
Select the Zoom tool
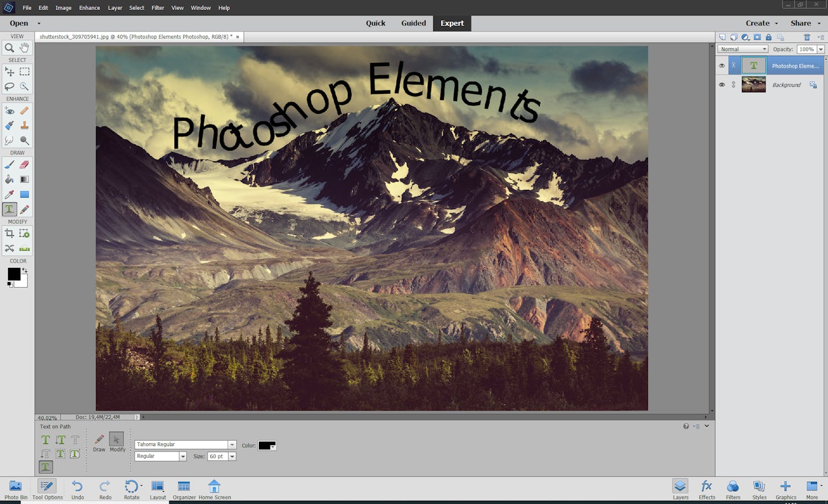9,48
